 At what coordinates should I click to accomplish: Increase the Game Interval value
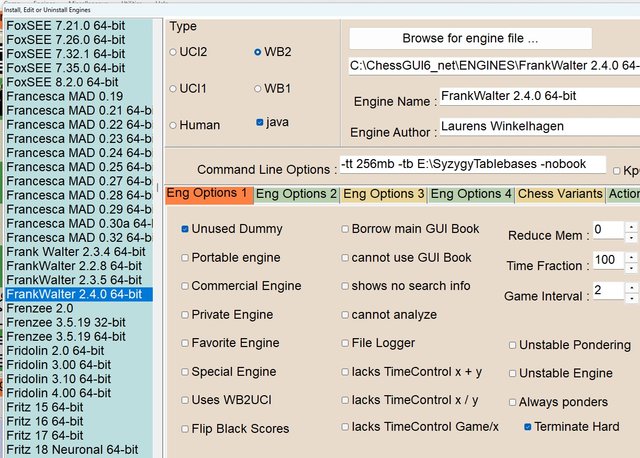pos(631,288)
